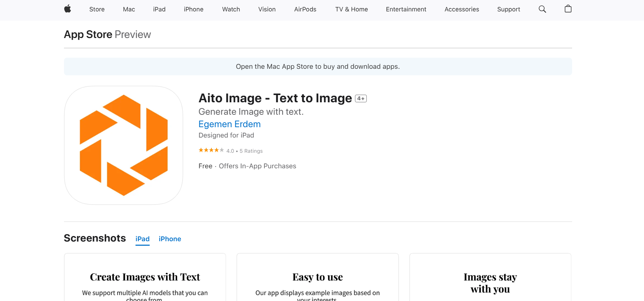
Task: Open the shopping bag icon
Action: point(568,9)
